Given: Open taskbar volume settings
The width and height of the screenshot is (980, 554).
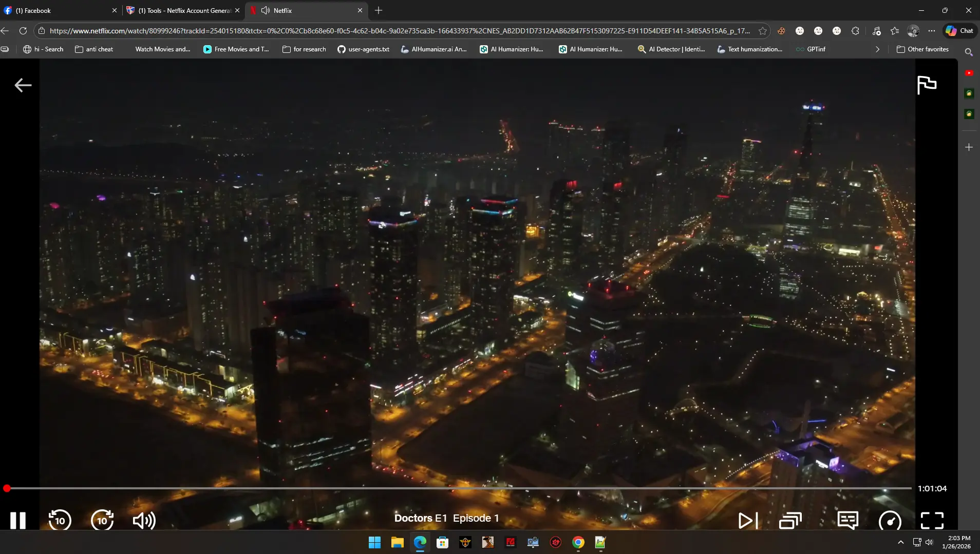Looking at the screenshot, I should point(929,542).
